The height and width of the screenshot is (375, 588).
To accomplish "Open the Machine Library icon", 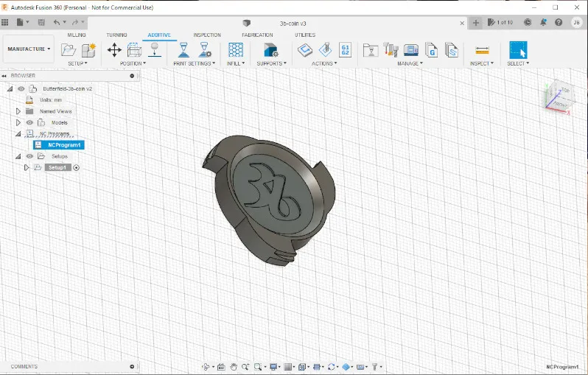I will [x=411, y=50].
